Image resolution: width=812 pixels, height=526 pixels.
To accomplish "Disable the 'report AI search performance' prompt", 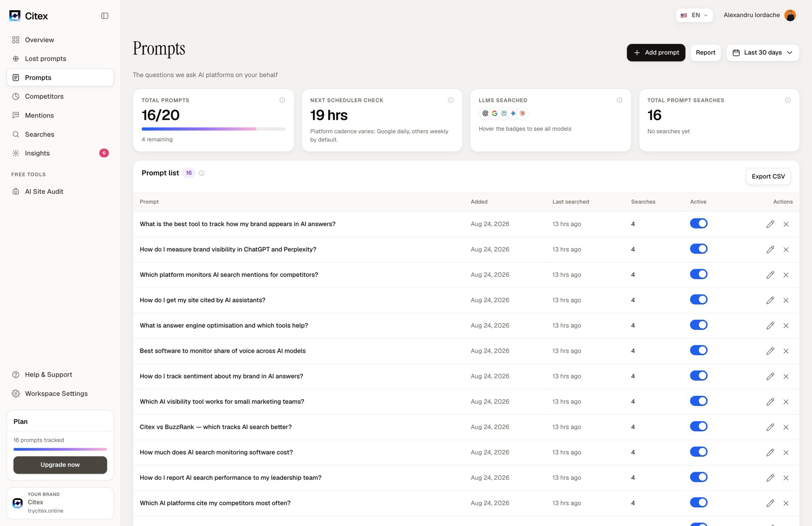I will coord(699,477).
